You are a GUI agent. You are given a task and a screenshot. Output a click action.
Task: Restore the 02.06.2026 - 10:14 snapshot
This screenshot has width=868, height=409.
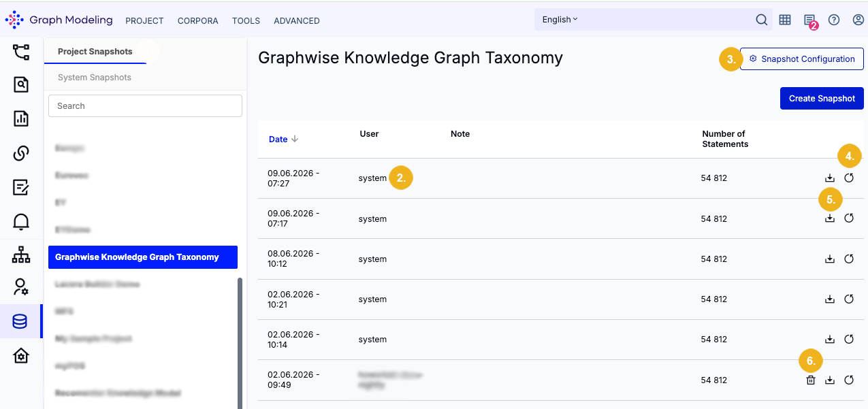point(849,339)
